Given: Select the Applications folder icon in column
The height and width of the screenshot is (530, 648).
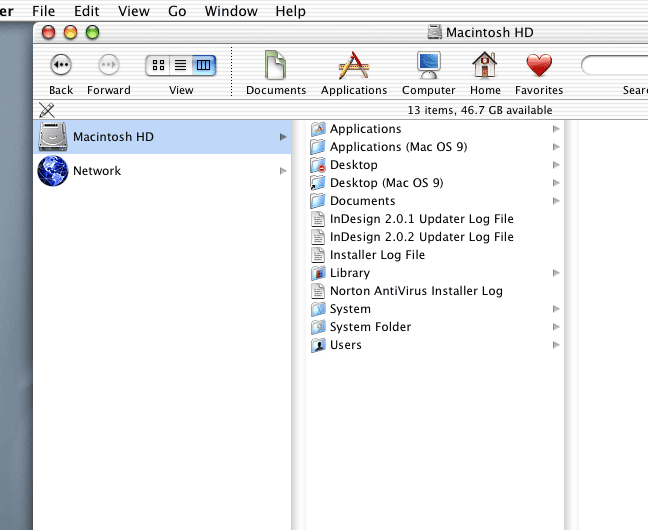Looking at the screenshot, I should 318,129.
